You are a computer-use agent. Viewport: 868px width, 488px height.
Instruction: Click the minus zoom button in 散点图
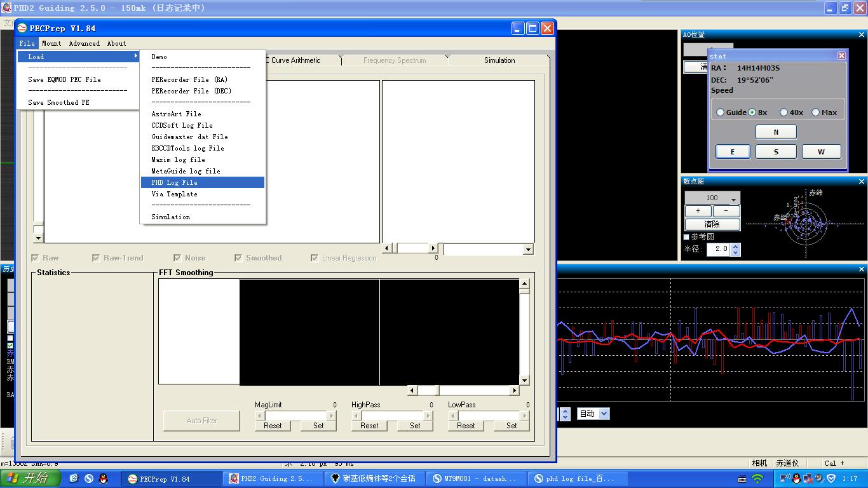tap(726, 211)
